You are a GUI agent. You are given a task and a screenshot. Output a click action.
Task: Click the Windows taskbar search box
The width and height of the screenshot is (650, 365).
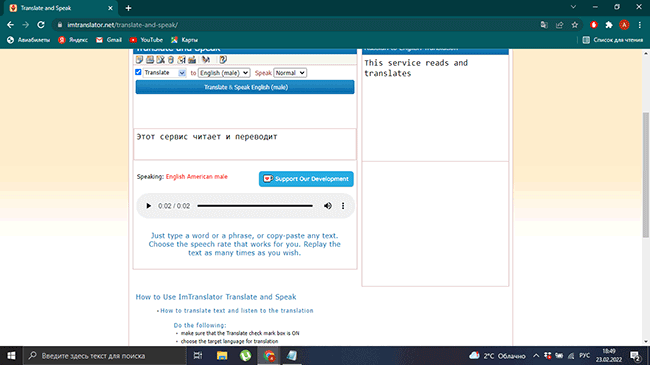104,356
